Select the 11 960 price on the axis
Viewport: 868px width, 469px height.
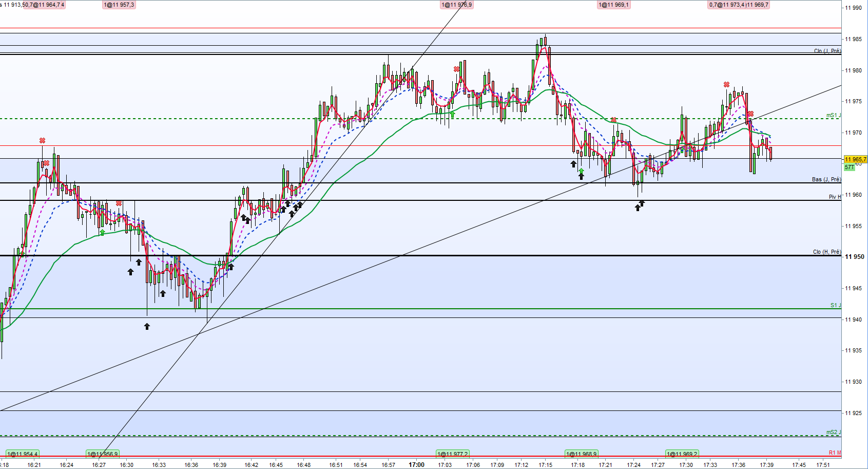tap(853, 195)
